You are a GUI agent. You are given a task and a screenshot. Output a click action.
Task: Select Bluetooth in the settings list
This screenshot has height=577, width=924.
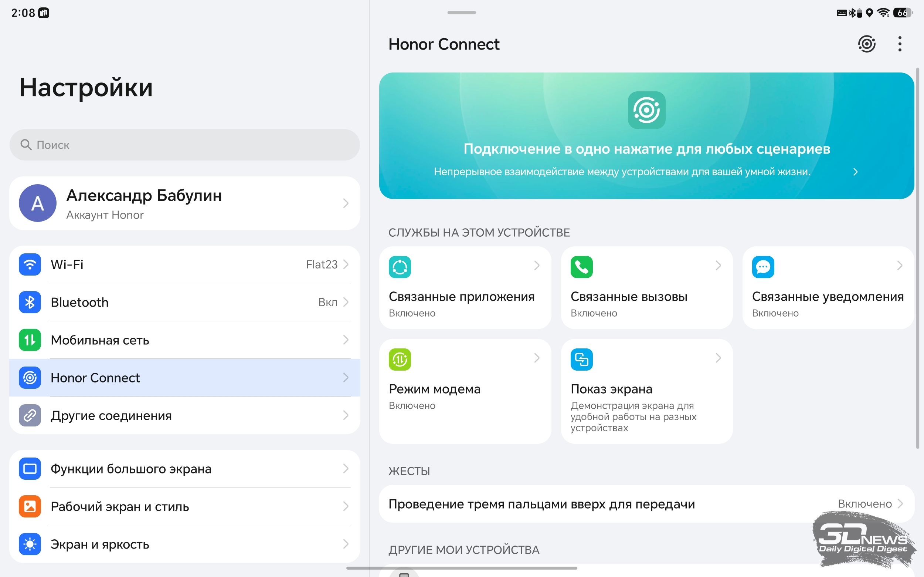click(184, 302)
